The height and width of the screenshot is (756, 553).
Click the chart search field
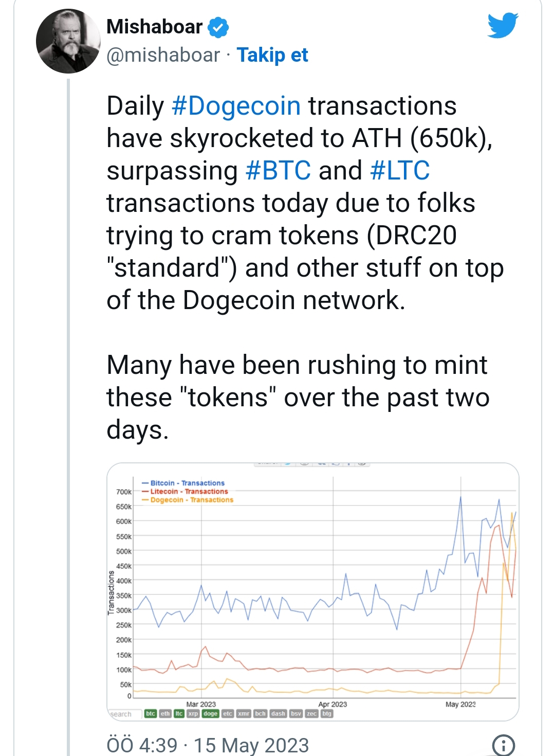[x=124, y=714]
